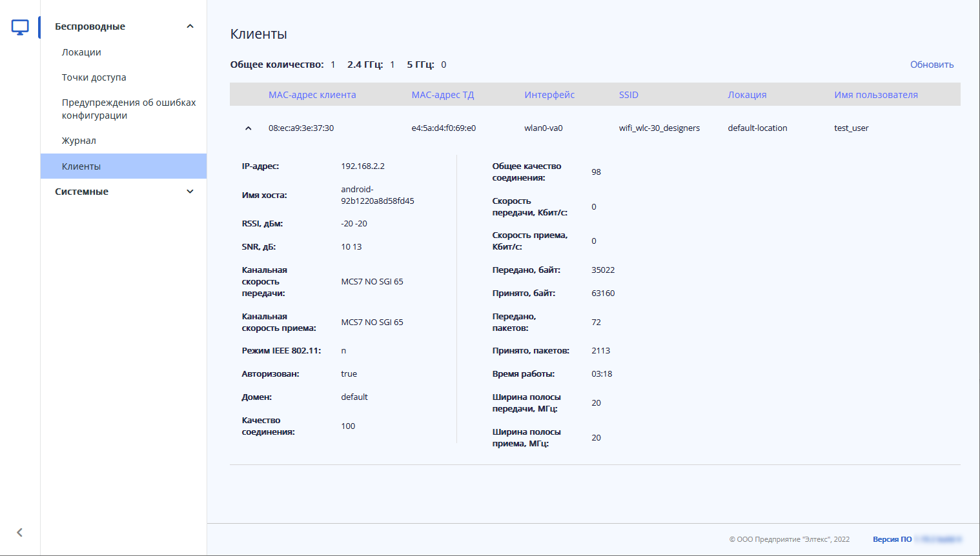This screenshot has width=980, height=556.
Task: Click the Версия ПО link in footer
Action: 892,539
